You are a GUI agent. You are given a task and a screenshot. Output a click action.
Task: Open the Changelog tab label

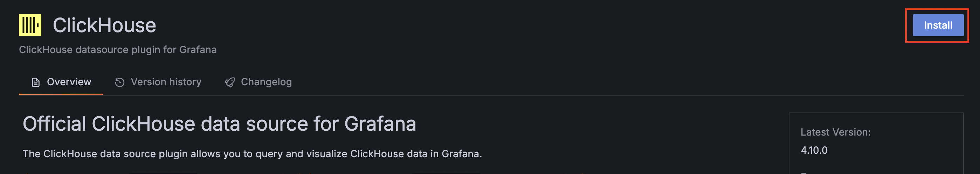pyautogui.click(x=266, y=82)
